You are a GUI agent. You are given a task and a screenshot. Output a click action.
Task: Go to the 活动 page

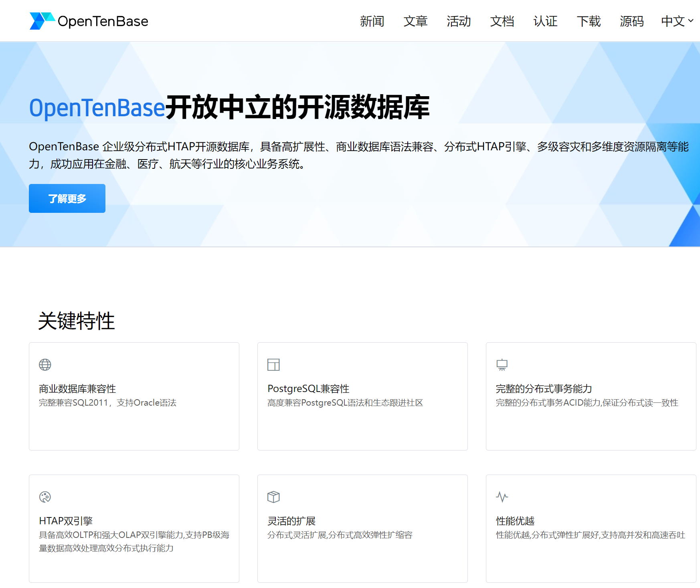click(459, 21)
